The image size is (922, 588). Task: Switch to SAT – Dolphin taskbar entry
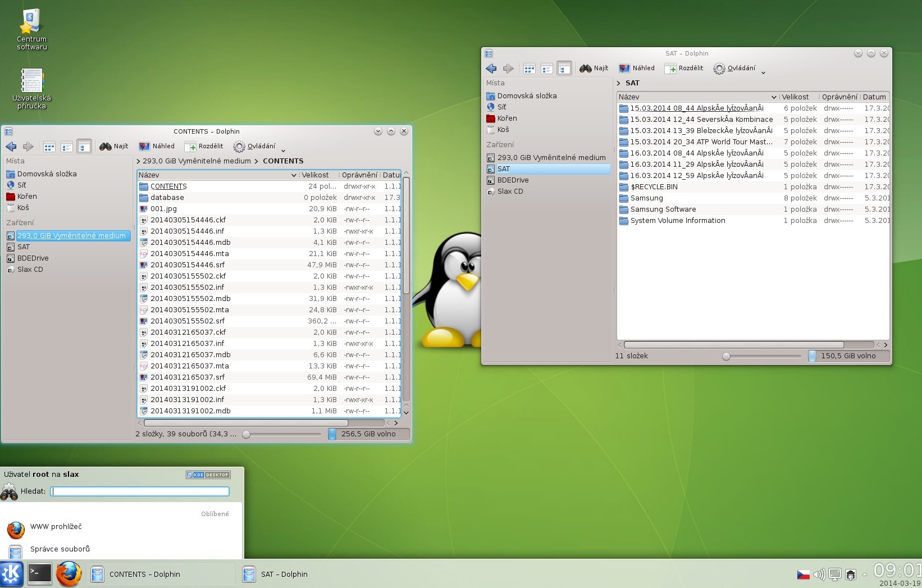[275, 575]
